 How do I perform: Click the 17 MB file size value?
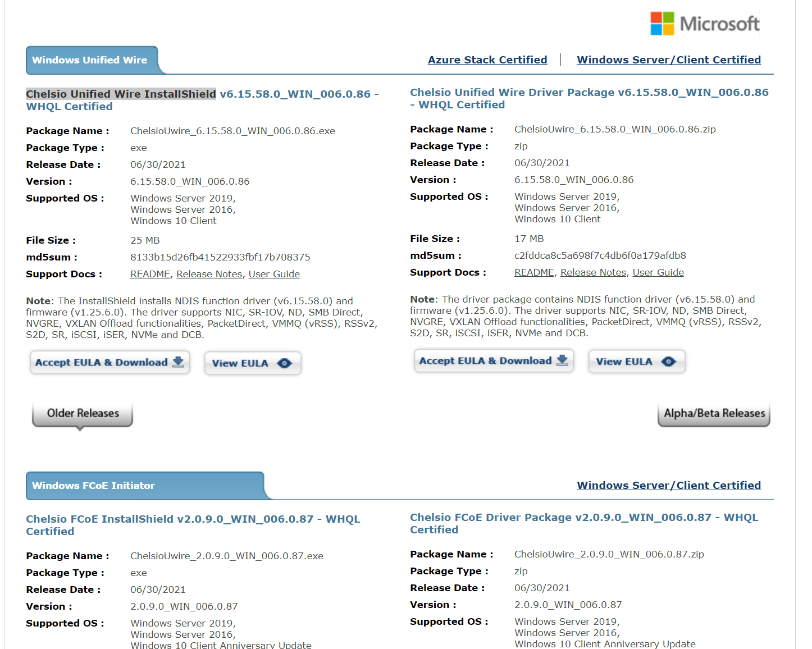(x=529, y=239)
